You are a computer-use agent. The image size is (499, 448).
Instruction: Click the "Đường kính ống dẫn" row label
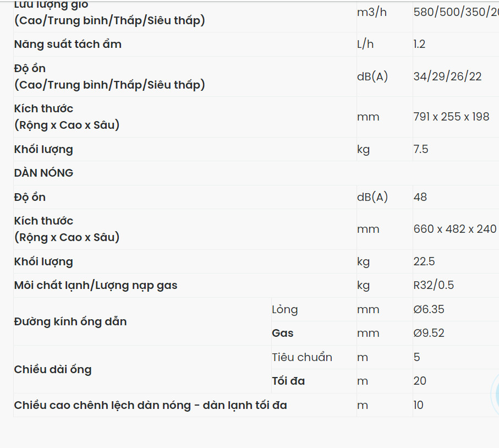[x=70, y=321]
